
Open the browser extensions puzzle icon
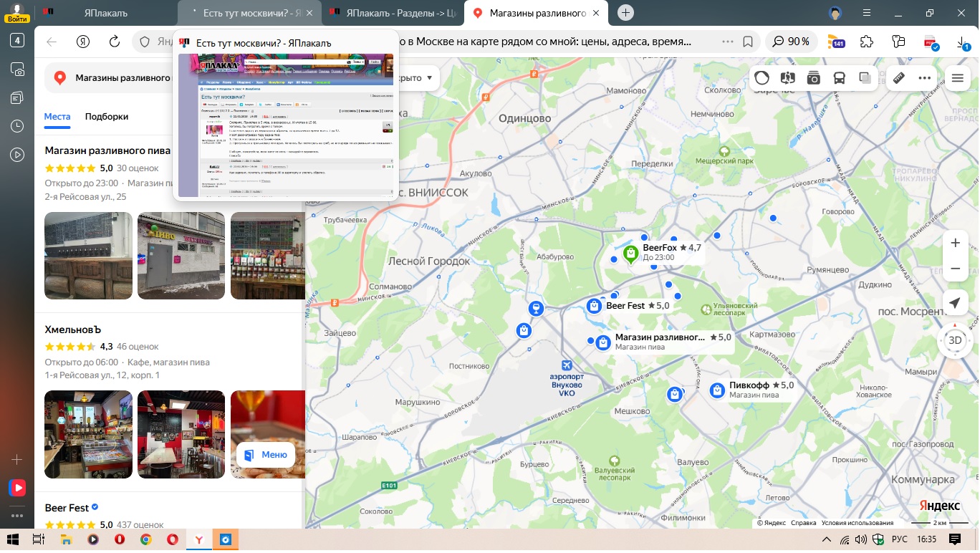tap(867, 42)
